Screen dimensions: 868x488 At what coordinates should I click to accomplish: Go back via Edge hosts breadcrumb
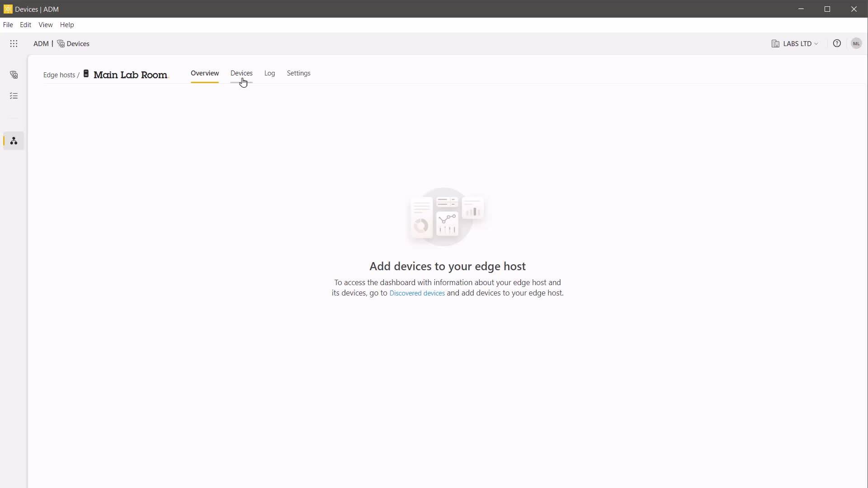(59, 75)
